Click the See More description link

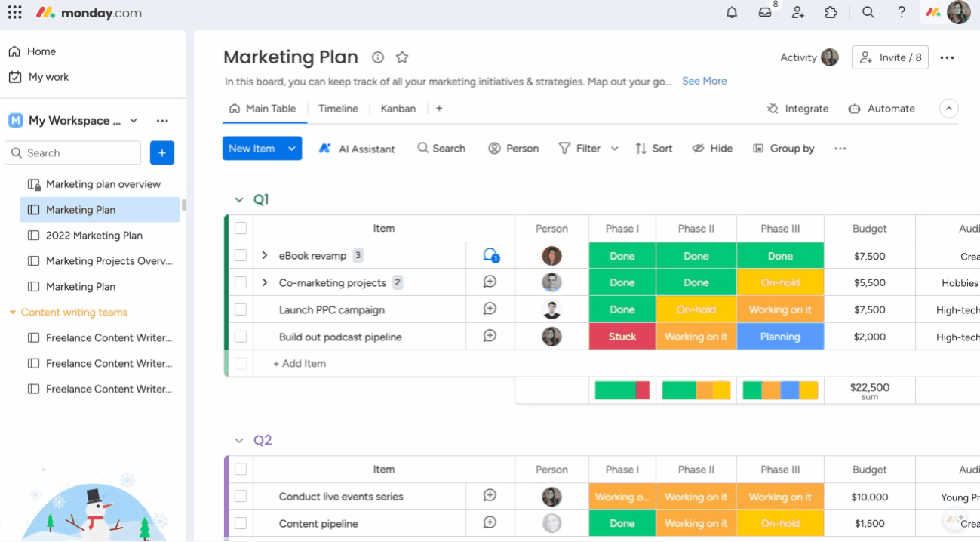[704, 81]
